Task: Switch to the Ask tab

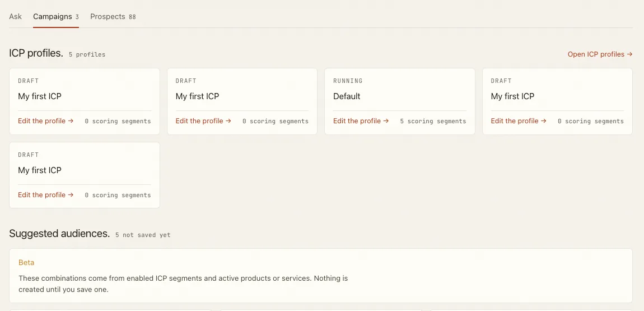Action: click(x=15, y=17)
